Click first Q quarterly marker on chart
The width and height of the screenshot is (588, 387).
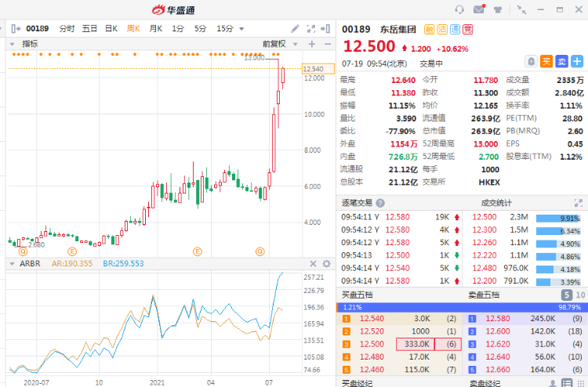coord(23,251)
